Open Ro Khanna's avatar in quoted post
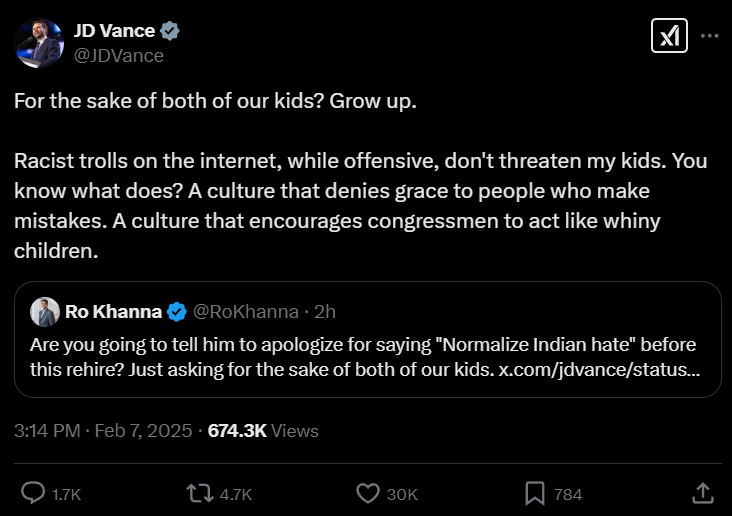Screen dimensions: 732x516 [x=44, y=312]
